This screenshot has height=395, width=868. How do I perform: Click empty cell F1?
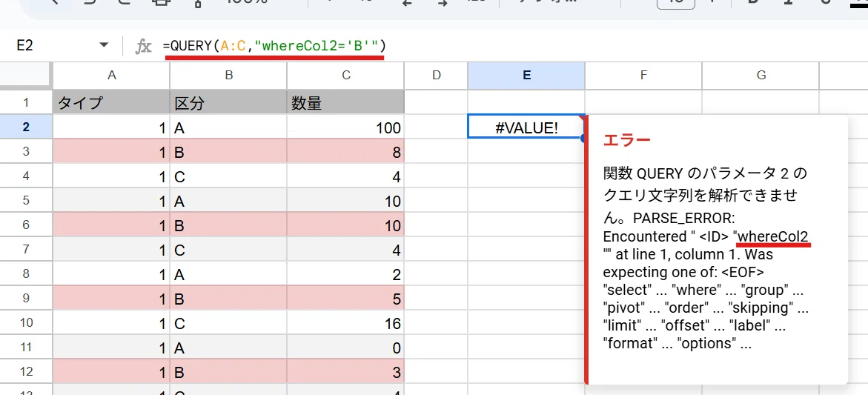643,102
